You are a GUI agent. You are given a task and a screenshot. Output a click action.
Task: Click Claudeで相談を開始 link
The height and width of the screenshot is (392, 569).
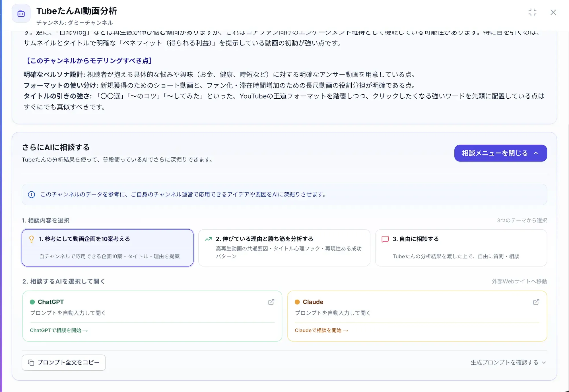[x=321, y=330]
